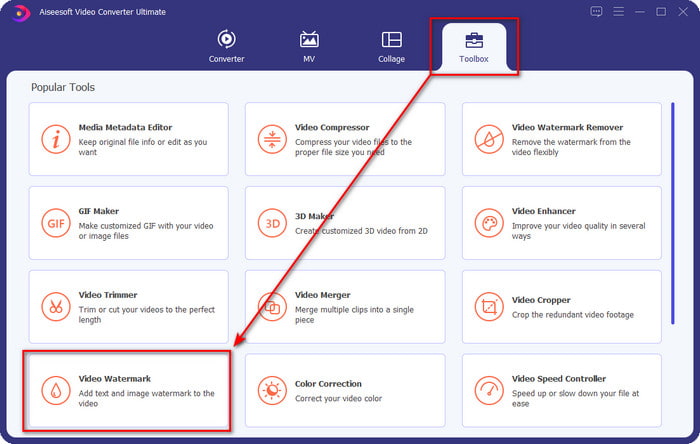
Task: Click the Video Trimmer scissors icon
Action: click(55, 307)
